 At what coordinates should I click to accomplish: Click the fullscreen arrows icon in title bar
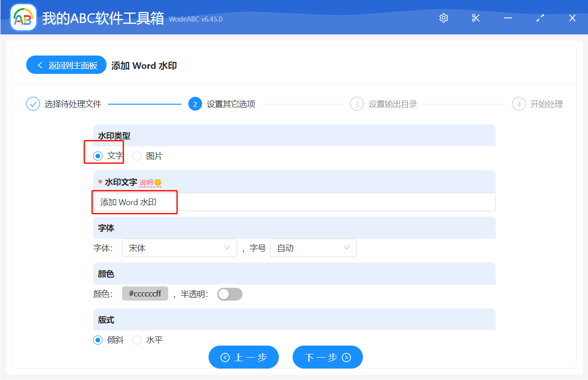point(540,18)
